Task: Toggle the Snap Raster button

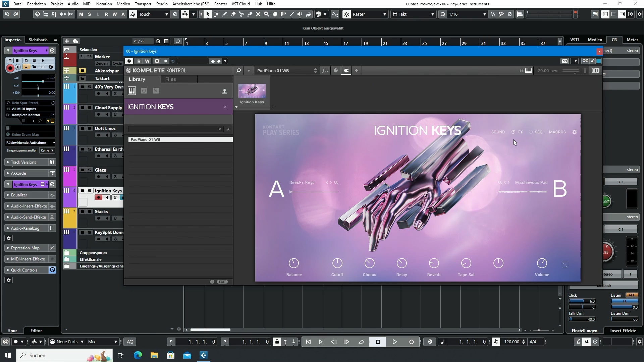Action: click(346, 14)
